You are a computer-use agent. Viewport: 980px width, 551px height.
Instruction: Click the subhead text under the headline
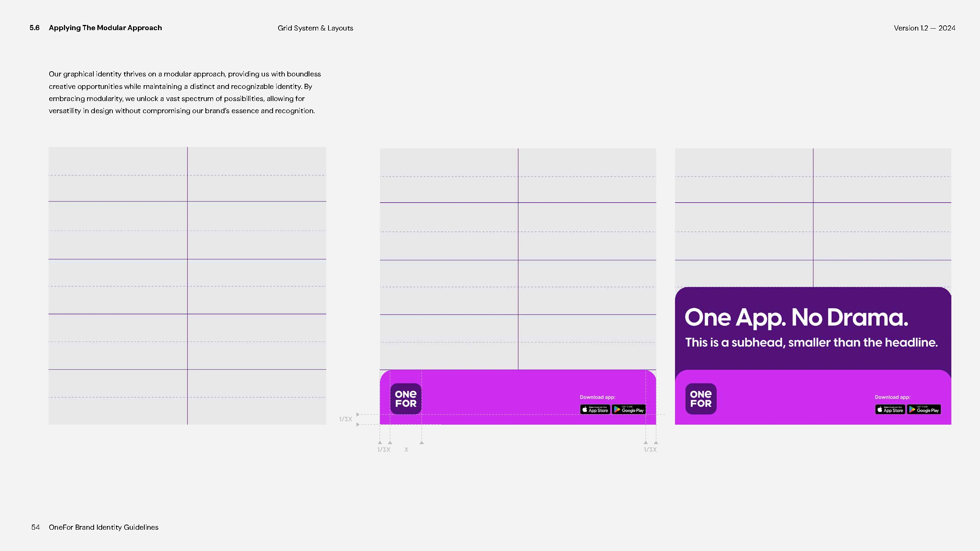click(811, 342)
